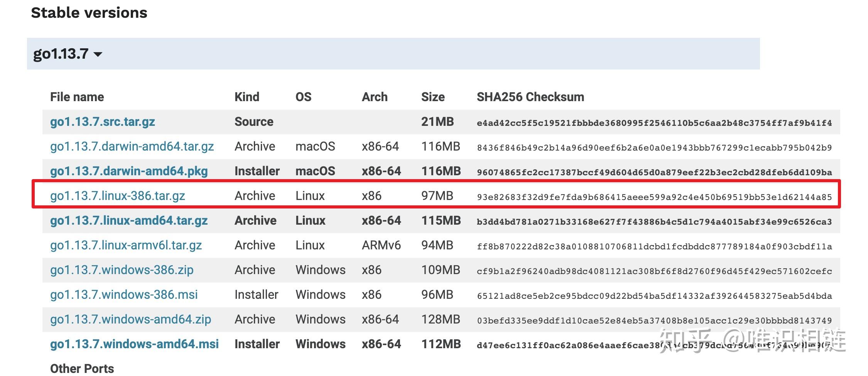The image size is (868, 376).
Task: Click the src.tar.gz checksum hash
Action: 654,123
